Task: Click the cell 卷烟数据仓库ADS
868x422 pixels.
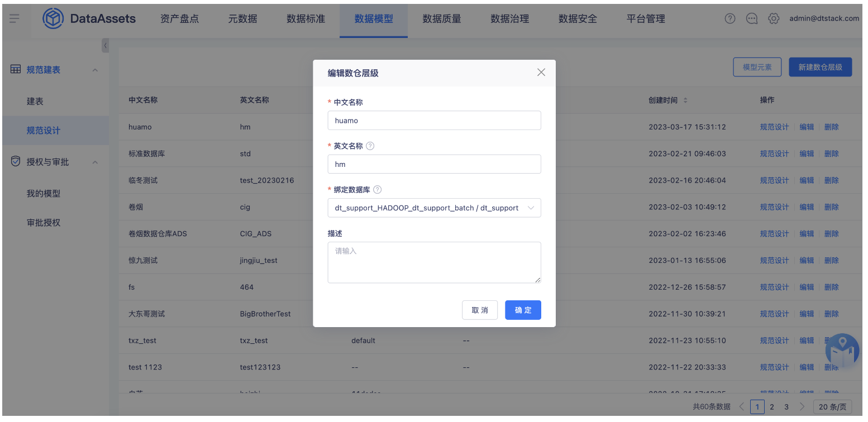Action: (x=158, y=234)
